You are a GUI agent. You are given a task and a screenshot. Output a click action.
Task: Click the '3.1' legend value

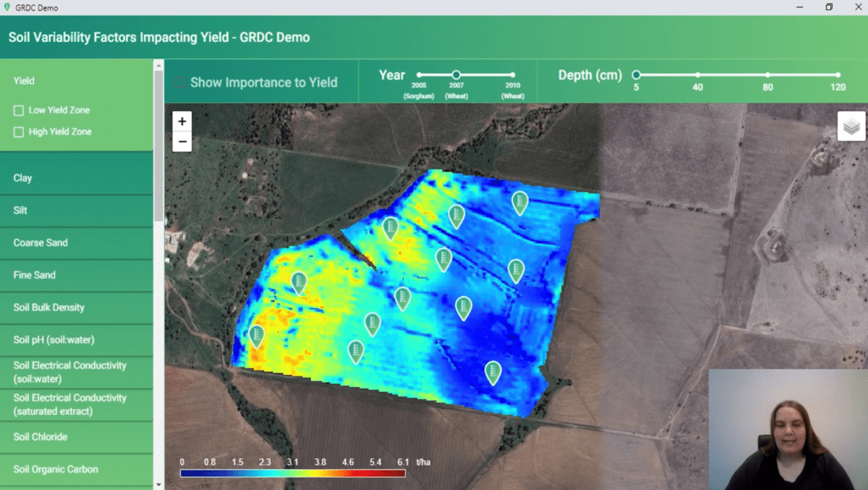click(293, 462)
